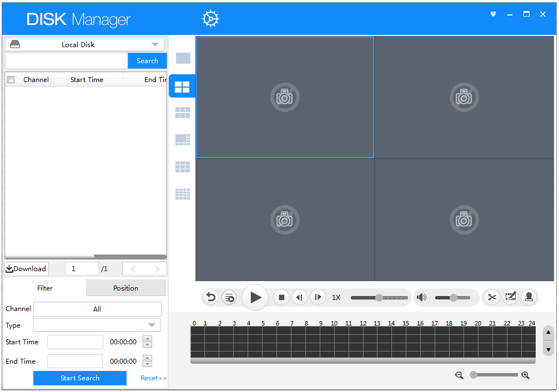Tick the select-all checkbox in table header
This screenshot has width=559, height=392.
tap(11, 80)
